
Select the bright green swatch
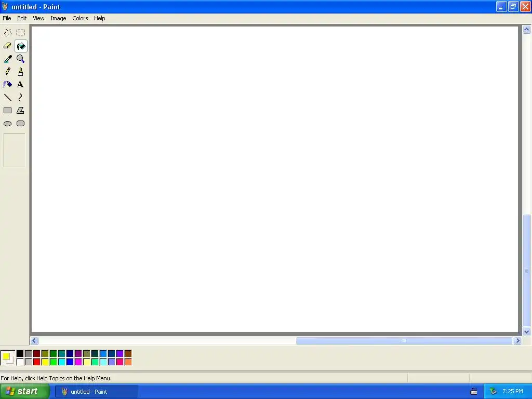click(x=54, y=362)
